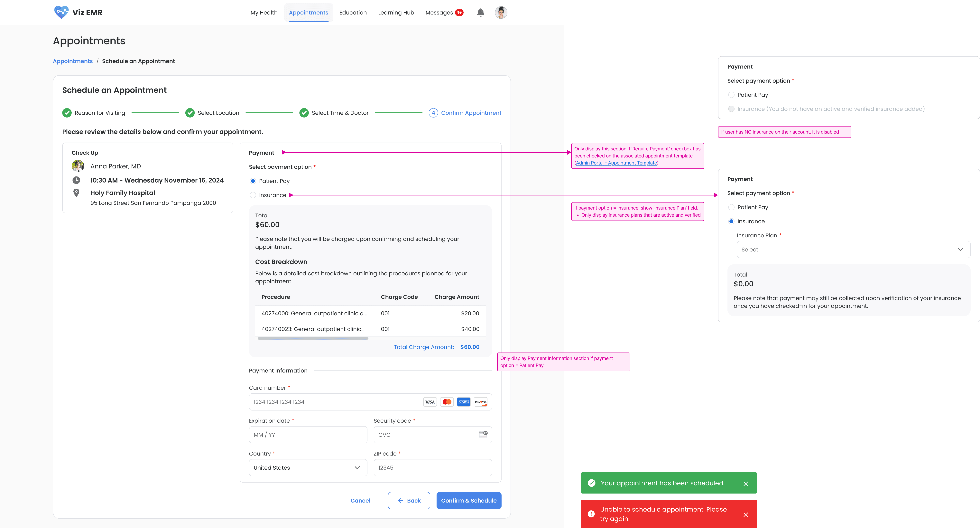Select Patient Pay in disabled-insurance mockup
The height and width of the screenshot is (528, 980).
(x=731, y=95)
